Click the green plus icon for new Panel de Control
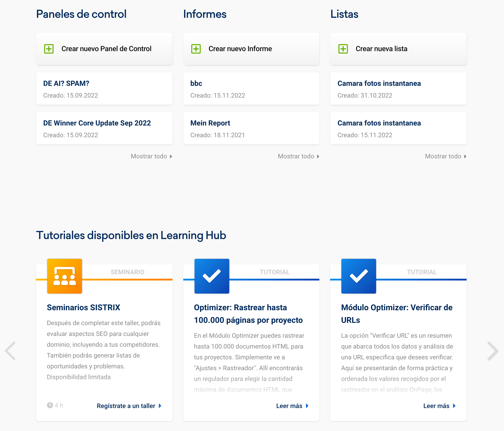 coord(49,49)
